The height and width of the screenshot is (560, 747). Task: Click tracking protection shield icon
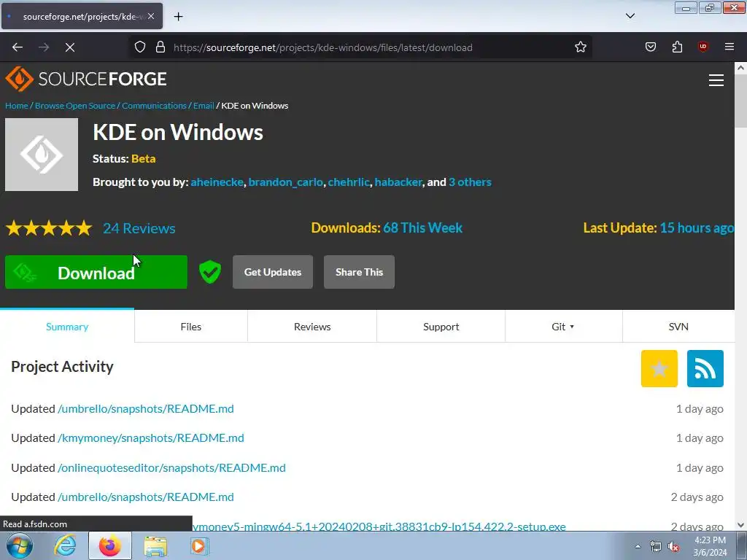coord(139,47)
